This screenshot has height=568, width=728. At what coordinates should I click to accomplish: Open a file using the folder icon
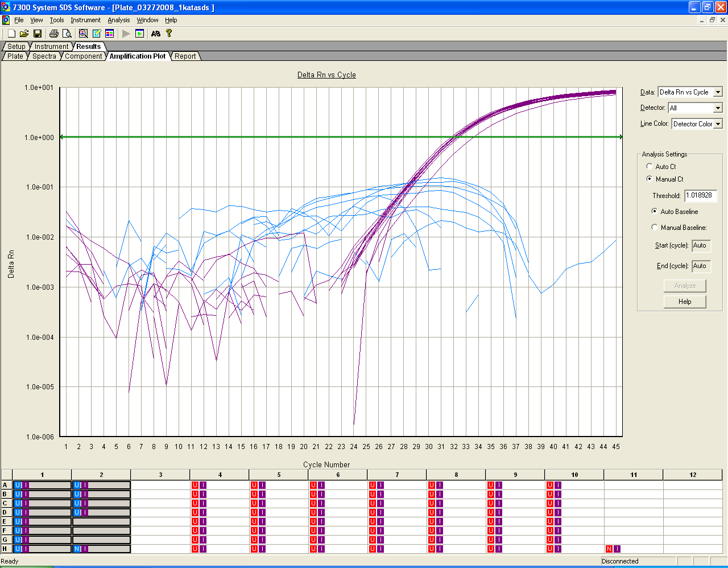coord(24,34)
